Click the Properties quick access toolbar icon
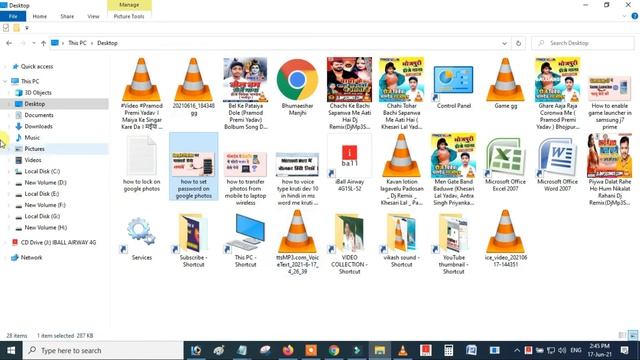This screenshot has width=640, height=360. [6, 28]
